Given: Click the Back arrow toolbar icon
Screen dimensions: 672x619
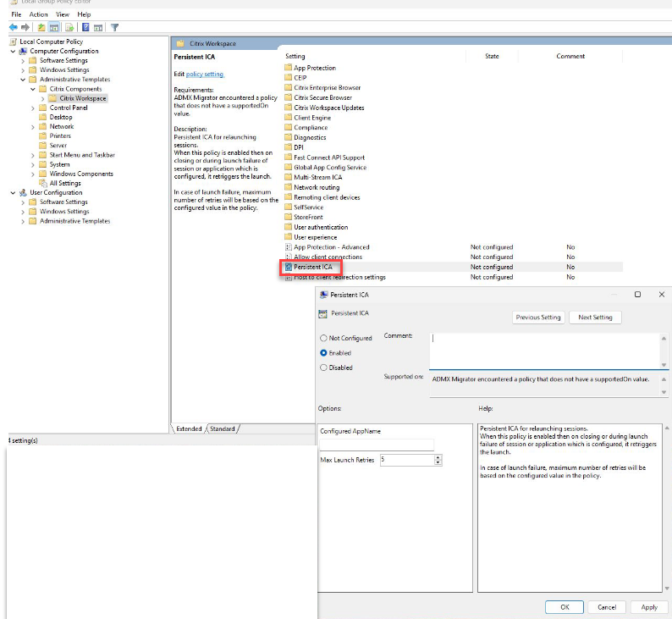Looking at the screenshot, I should pyautogui.click(x=13, y=27).
